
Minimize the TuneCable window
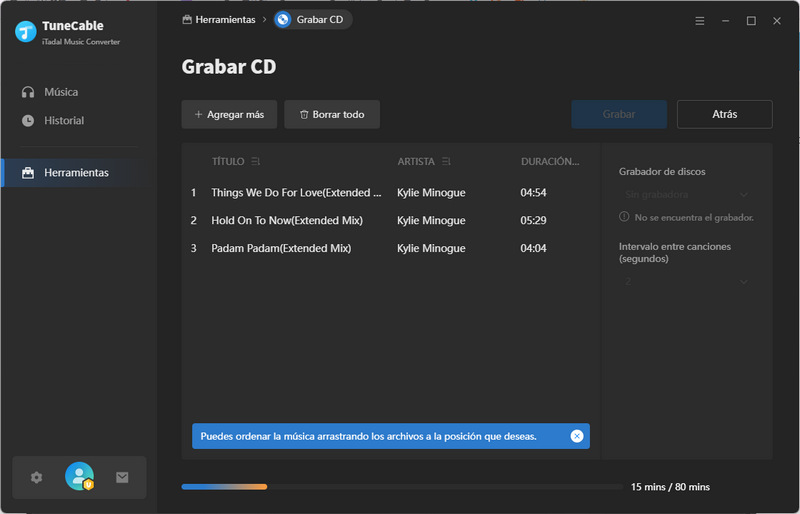pos(725,21)
